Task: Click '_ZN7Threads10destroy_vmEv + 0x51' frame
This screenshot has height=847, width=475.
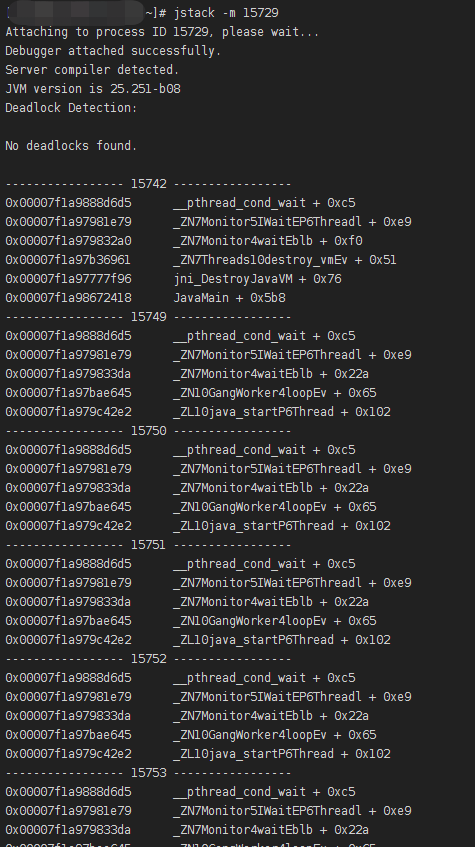Action: 285,260
